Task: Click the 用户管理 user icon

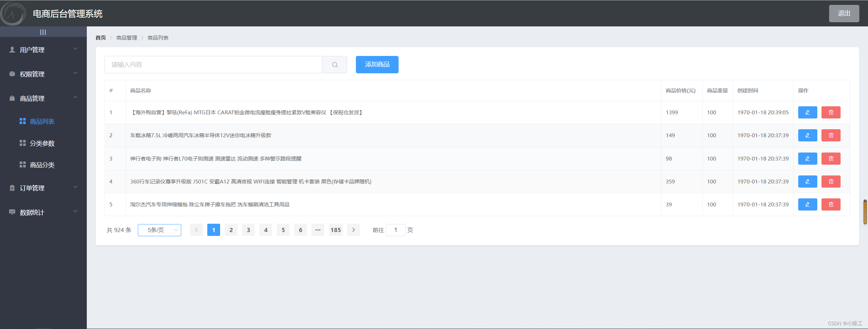Action: coord(12,50)
